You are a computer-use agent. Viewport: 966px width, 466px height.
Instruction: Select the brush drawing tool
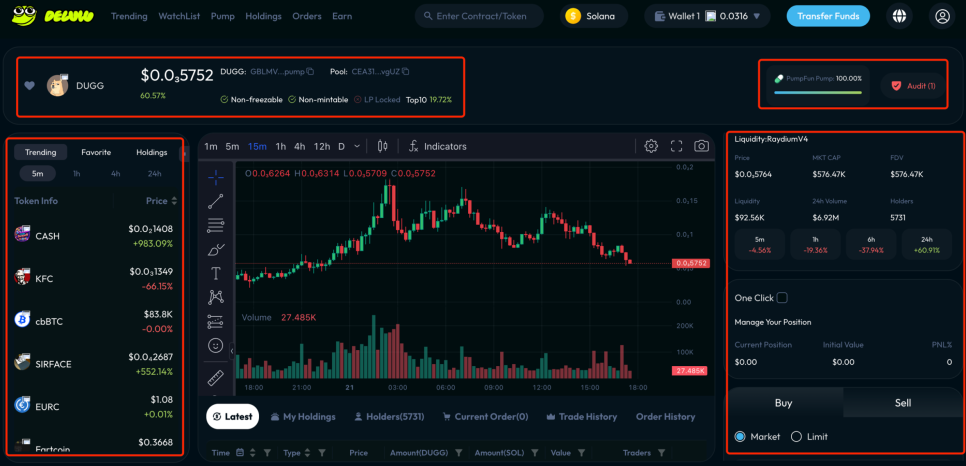[216, 250]
